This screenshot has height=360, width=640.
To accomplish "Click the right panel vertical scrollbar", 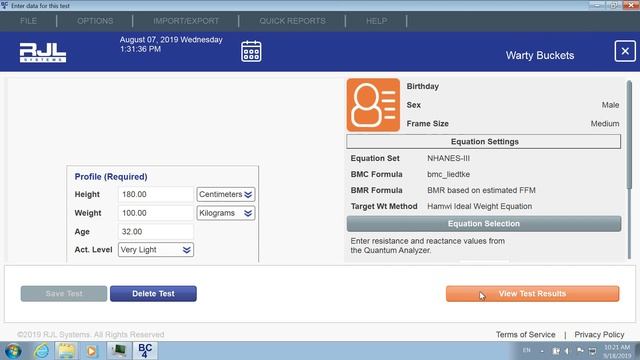I will (629, 135).
